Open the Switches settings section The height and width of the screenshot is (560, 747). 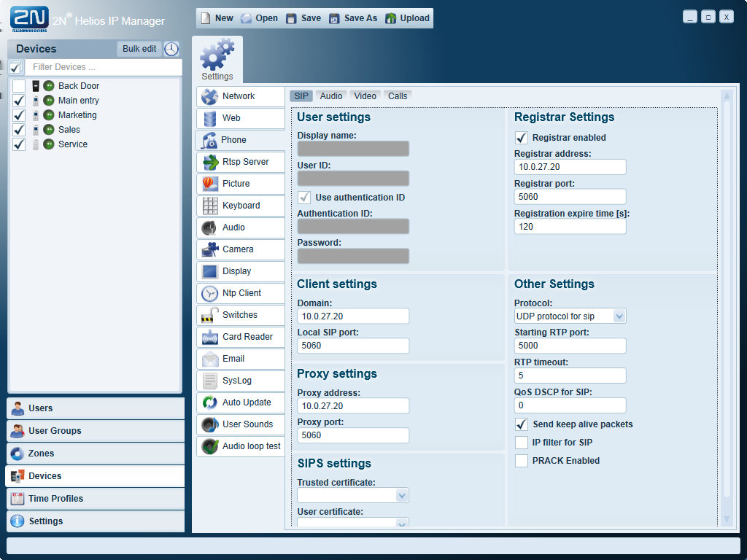(x=241, y=315)
